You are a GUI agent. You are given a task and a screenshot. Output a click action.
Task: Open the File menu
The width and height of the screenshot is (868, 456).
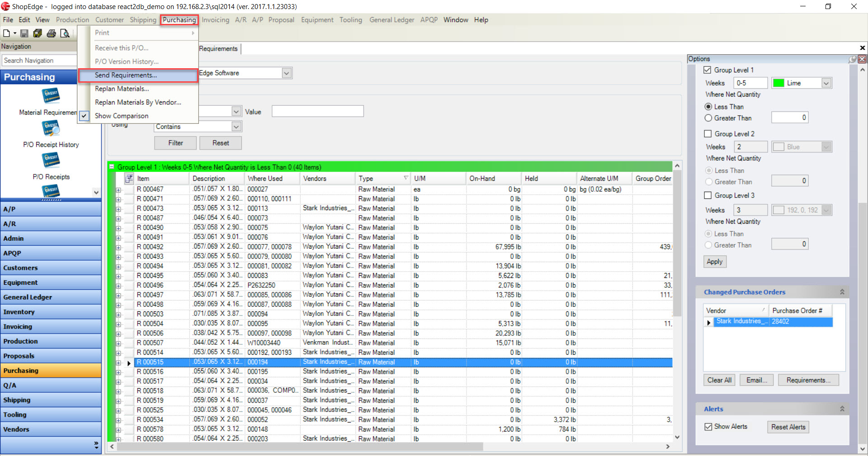[x=8, y=20]
